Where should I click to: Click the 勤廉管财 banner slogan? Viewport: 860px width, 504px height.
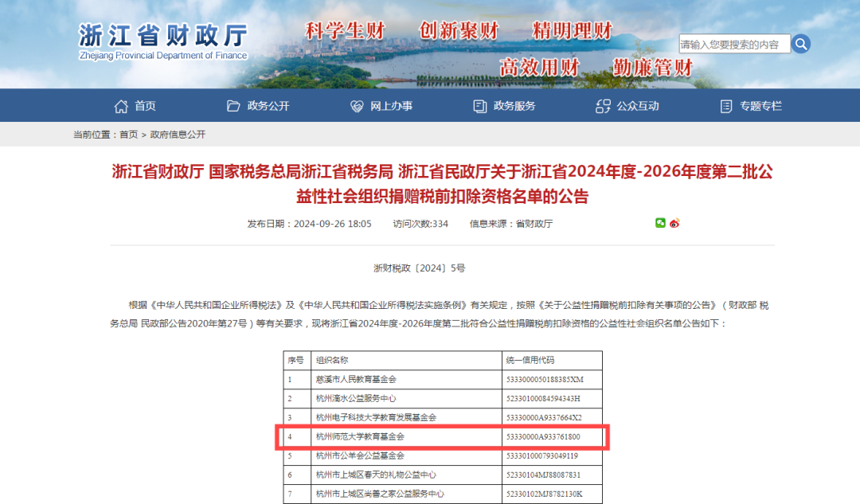[653, 68]
